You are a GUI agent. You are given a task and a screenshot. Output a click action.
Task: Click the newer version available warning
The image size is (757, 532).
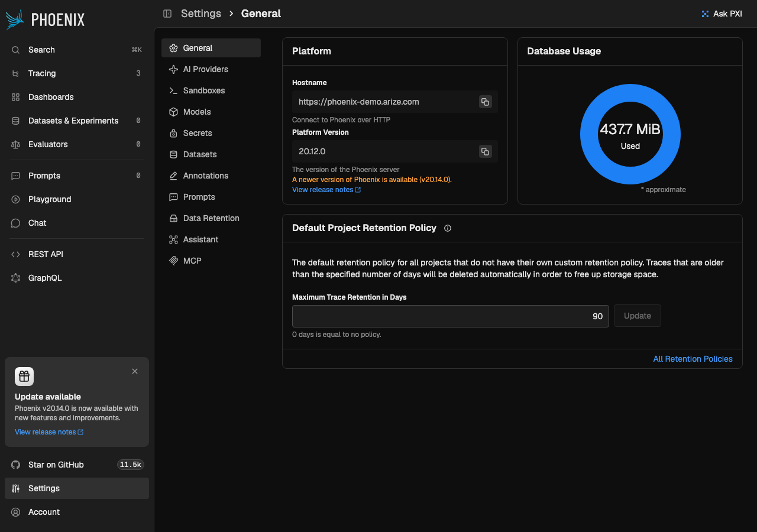point(372,180)
